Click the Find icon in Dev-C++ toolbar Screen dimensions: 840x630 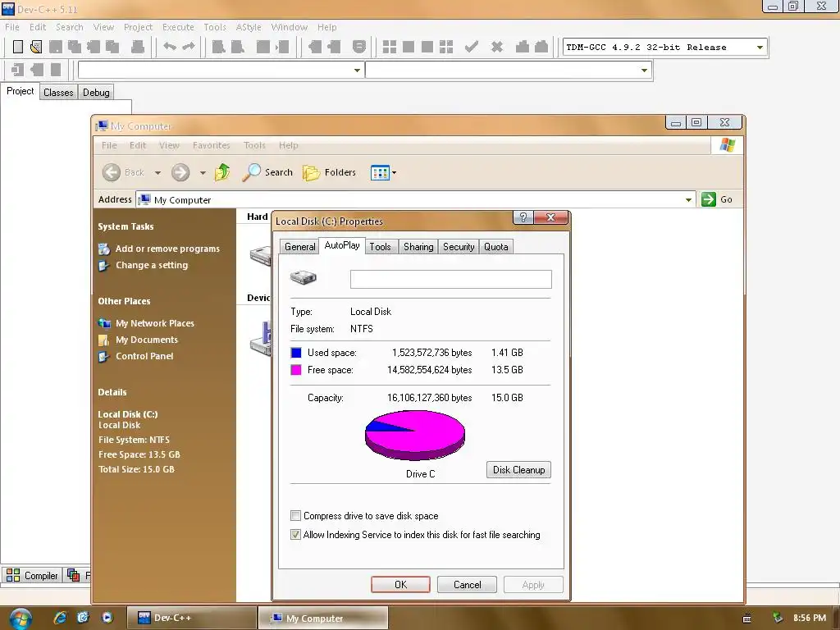pyautogui.click(x=218, y=47)
